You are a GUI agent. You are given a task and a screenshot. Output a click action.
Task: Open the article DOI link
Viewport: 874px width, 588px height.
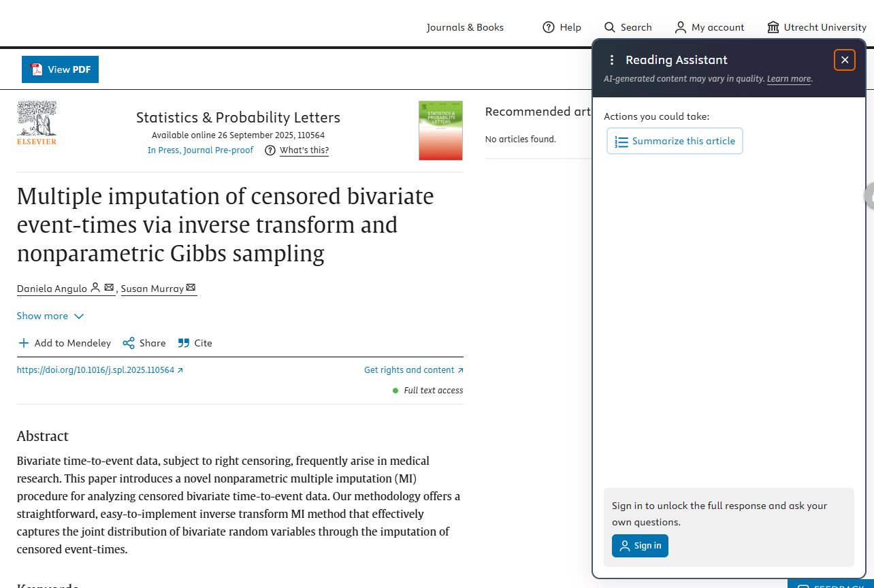[x=99, y=370]
